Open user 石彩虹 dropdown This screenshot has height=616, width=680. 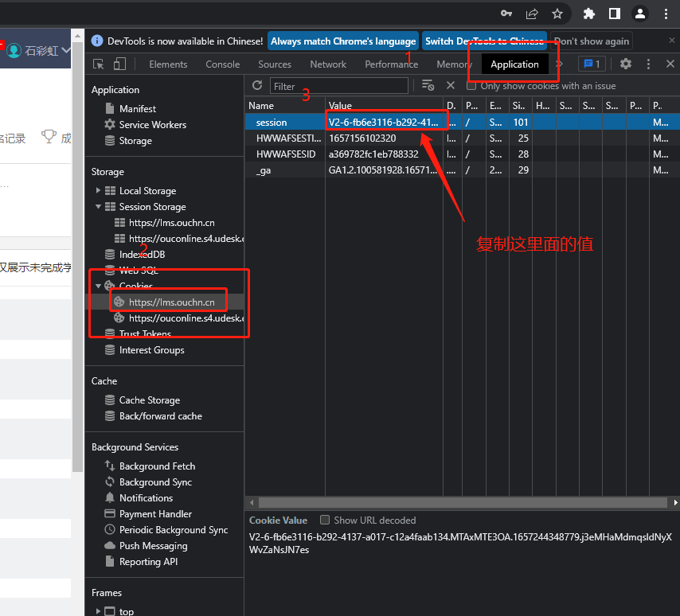[39, 51]
